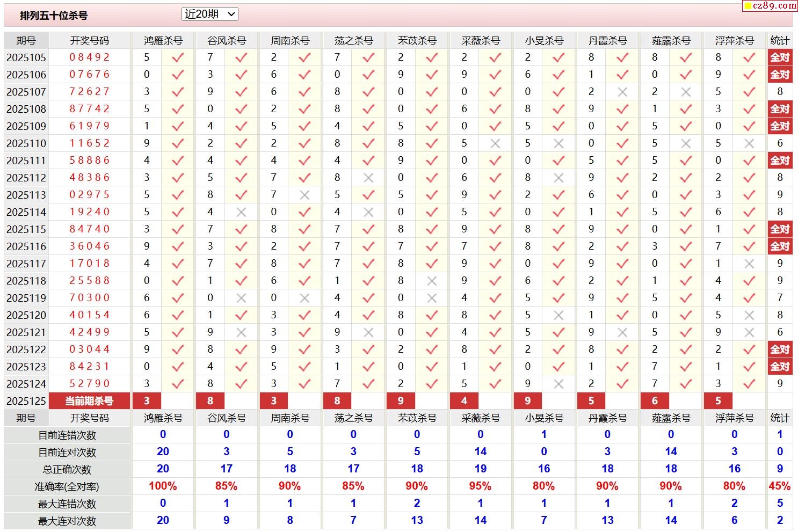Image resolution: width=798 pixels, height=532 pixels.
Task: Click the cross mark for 浮萍杀号 in row 2025110
Action: 749,143
